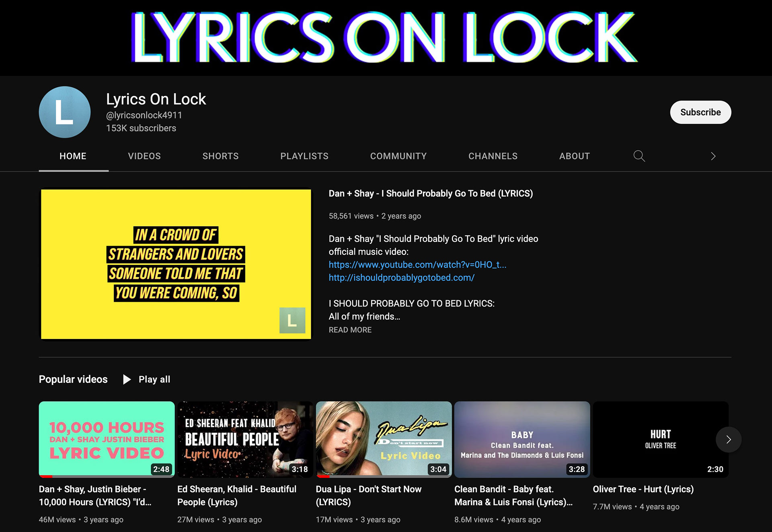Click the 2:30 duration badge
This screenshot has width=772, height=532.
coord(715,469)
